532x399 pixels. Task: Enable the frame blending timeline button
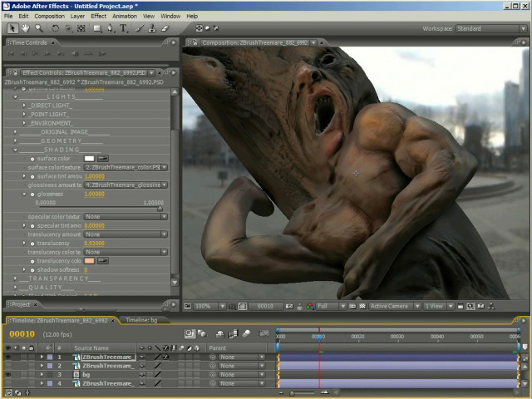(234, 334)
